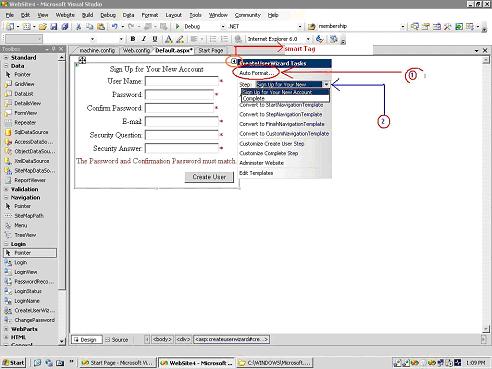The height and width of the screenshot is (369, 492).
Task: Collapse the Data toolbox group
Action: point(6,66)
